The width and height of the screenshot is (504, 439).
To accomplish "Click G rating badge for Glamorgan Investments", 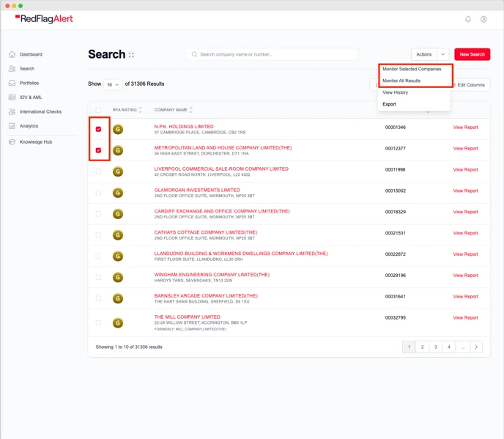I will pyautogui.click(x=118, y=193).
